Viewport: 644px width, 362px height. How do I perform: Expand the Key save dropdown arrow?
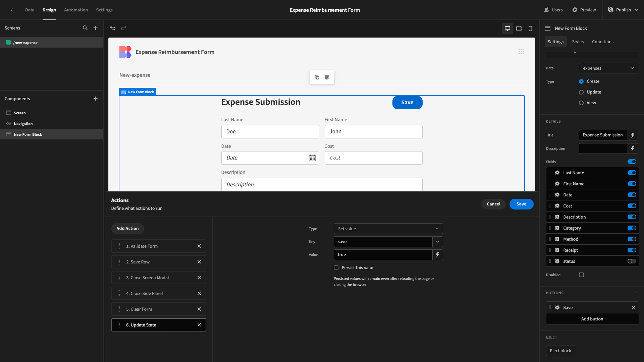tap(438, 242)
